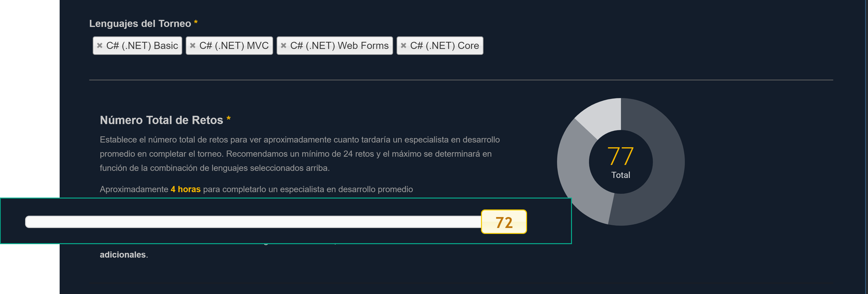The height and width of the screenshot is (294, 868).
Task: Remove the C# (.NET) Web Forms tag
Action: coord(283,45)
